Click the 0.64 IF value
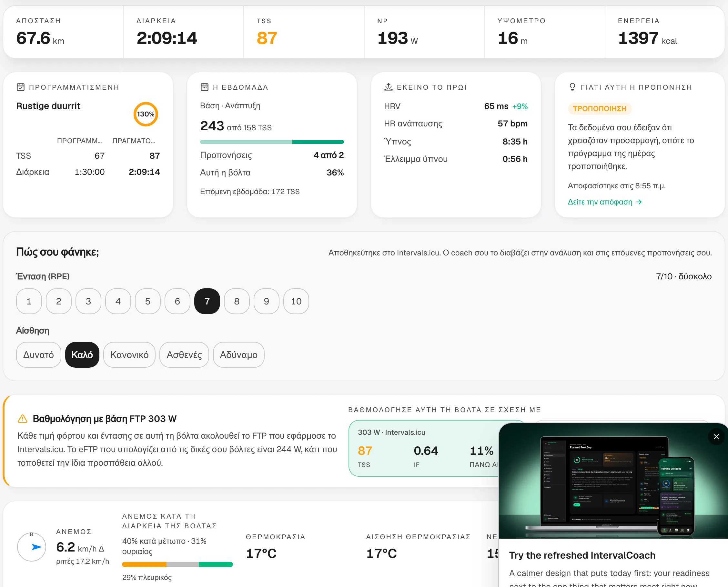Image resolution: width=728 pixels, height=587 pixels. click(426, 451)
